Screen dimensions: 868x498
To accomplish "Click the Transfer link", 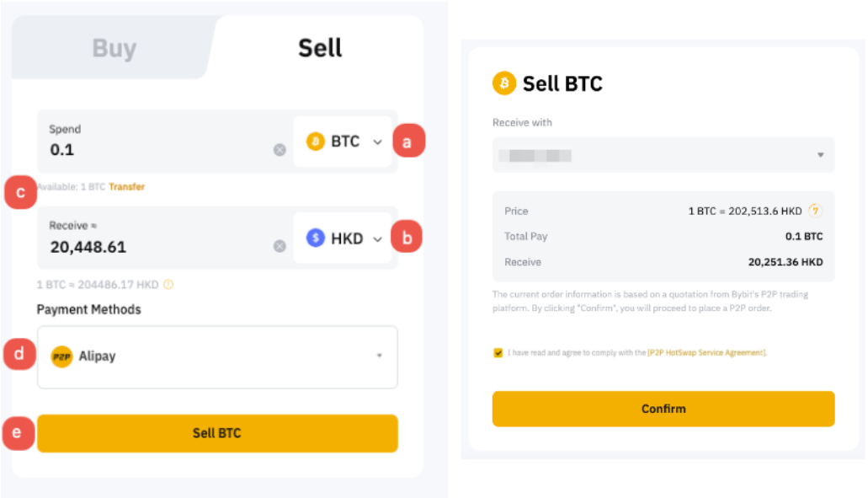I will coord(126,186).
